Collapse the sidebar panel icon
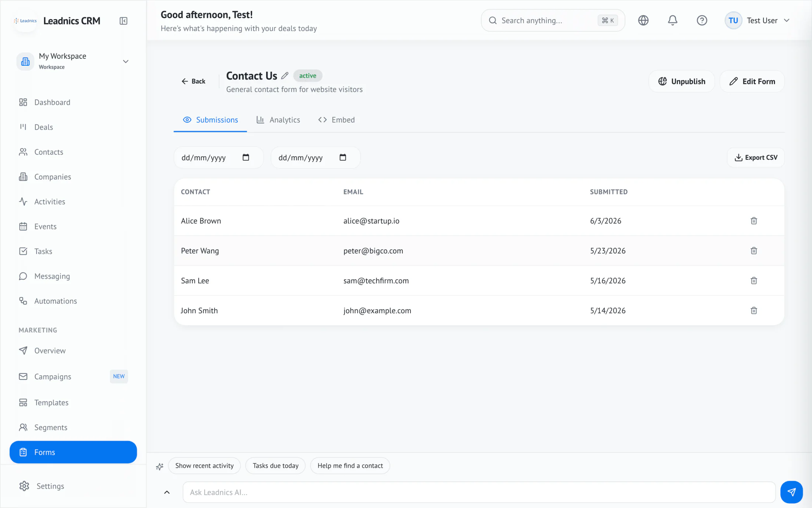 click(x=123, y=21)
